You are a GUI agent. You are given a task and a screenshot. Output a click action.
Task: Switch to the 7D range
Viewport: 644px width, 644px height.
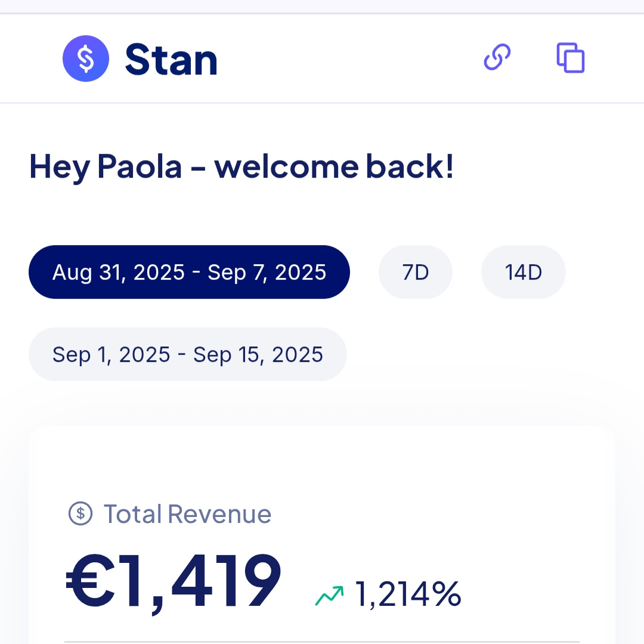pos(416,272)
